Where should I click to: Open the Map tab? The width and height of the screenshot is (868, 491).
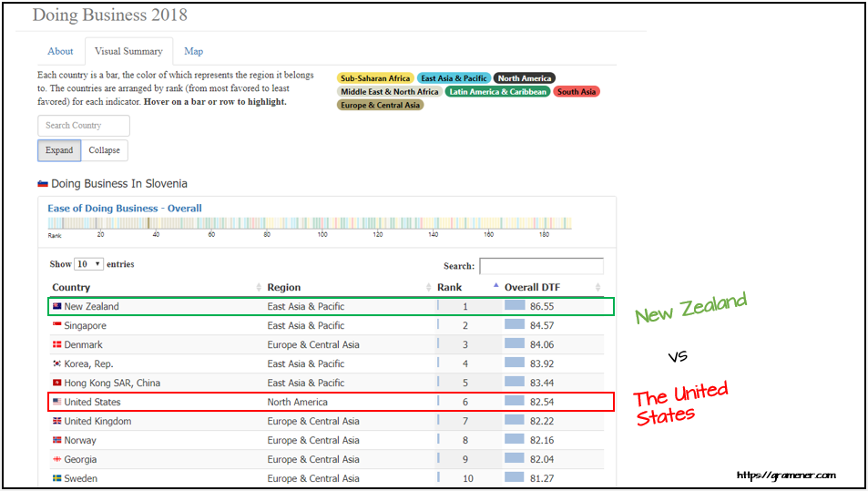193,51
